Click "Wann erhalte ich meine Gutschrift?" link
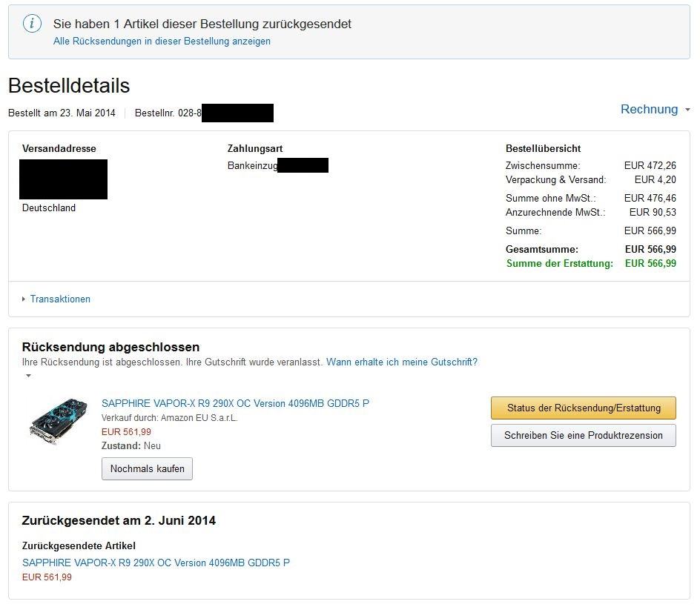700x607 pixels. [402, 362]
